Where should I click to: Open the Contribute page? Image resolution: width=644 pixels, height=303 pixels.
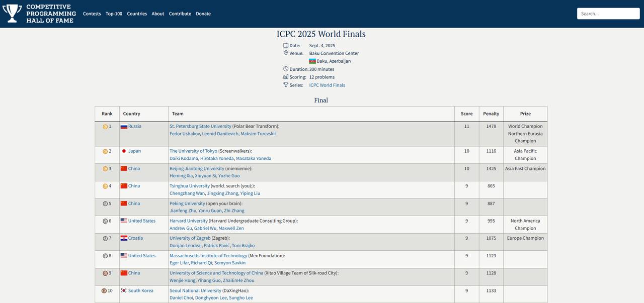pos(180,14)
